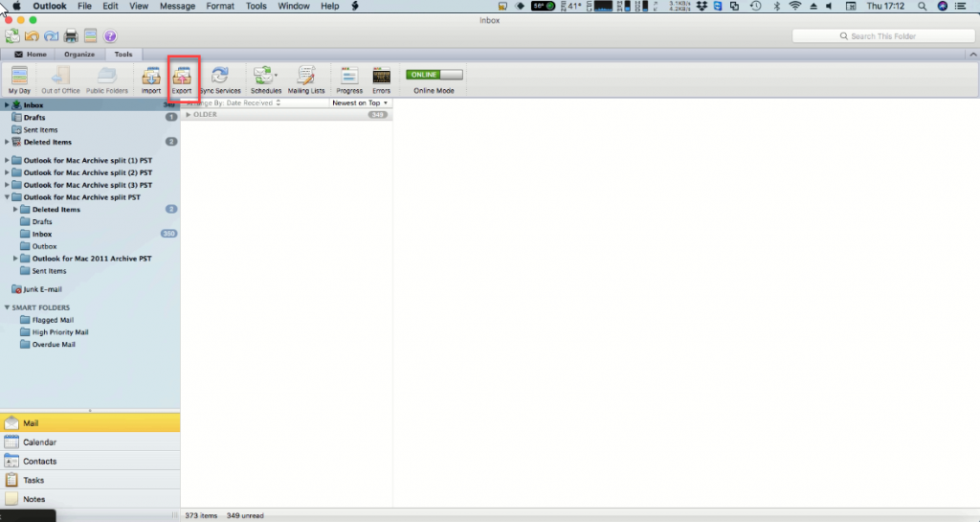Screen dimensions: 980x522
Task: Open Schedules tool
Action: [266, 80]
